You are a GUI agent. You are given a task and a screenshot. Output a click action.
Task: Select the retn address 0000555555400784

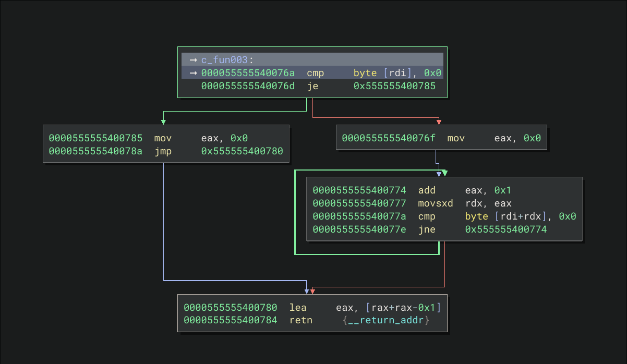pos(230,320)
